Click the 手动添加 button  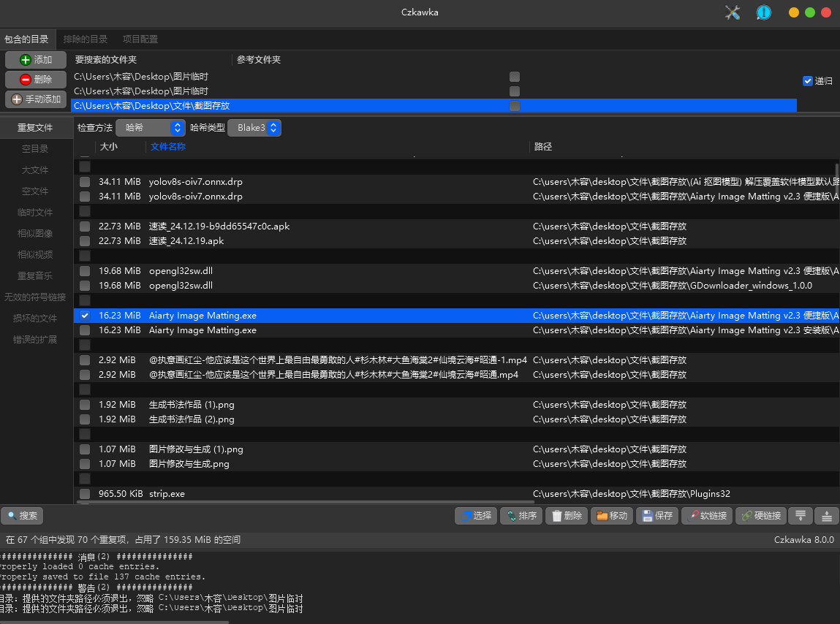[36, 99]
